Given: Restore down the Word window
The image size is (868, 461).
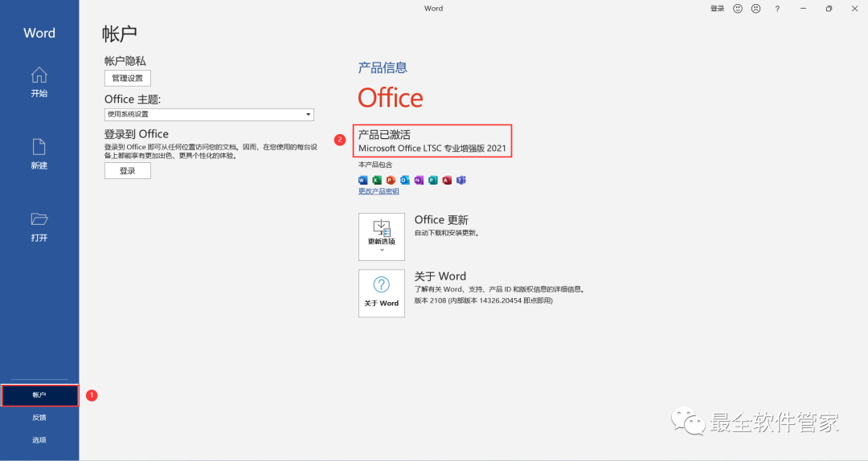Looking at the screenshot, I should (829, 8).
